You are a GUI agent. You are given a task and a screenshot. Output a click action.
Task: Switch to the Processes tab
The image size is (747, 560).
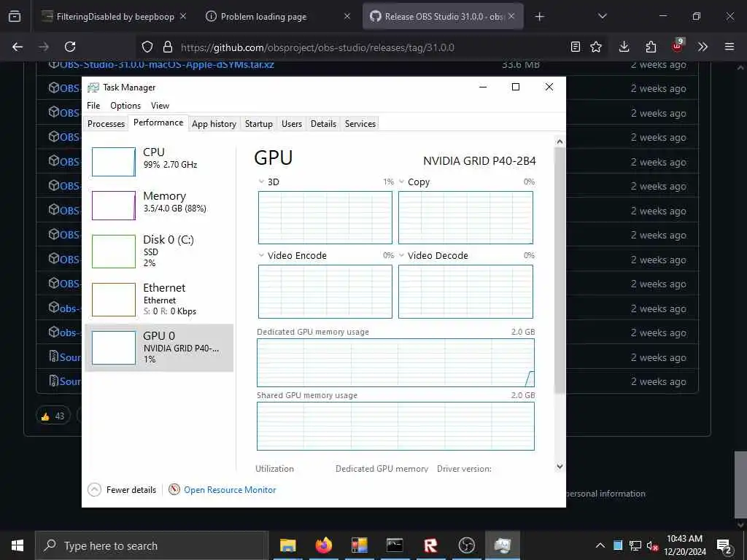106,124
